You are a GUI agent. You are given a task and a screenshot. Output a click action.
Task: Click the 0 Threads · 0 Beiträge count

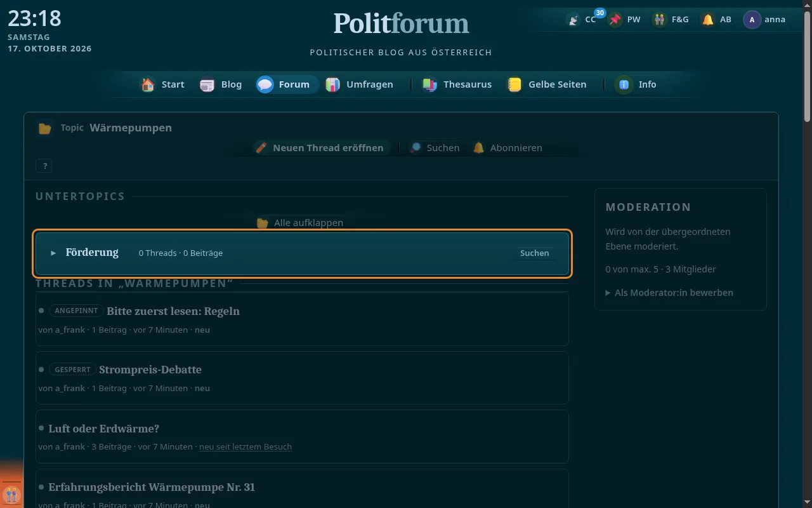point(181,253)
